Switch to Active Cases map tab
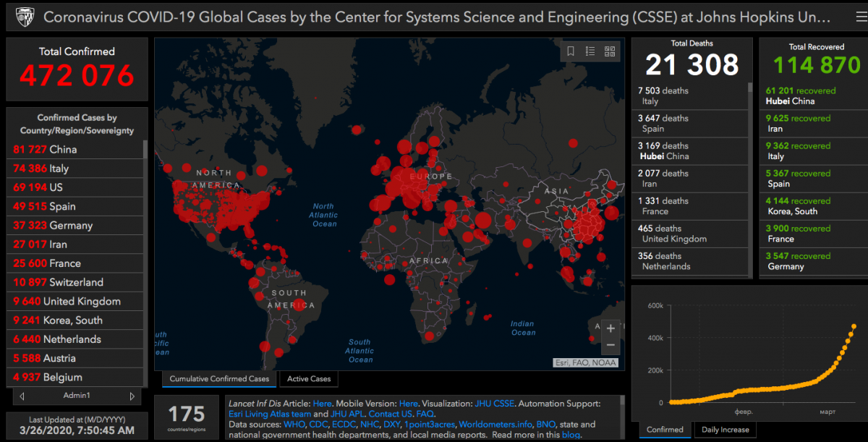The width and height of the screenshot is (868, 442). 309,378
